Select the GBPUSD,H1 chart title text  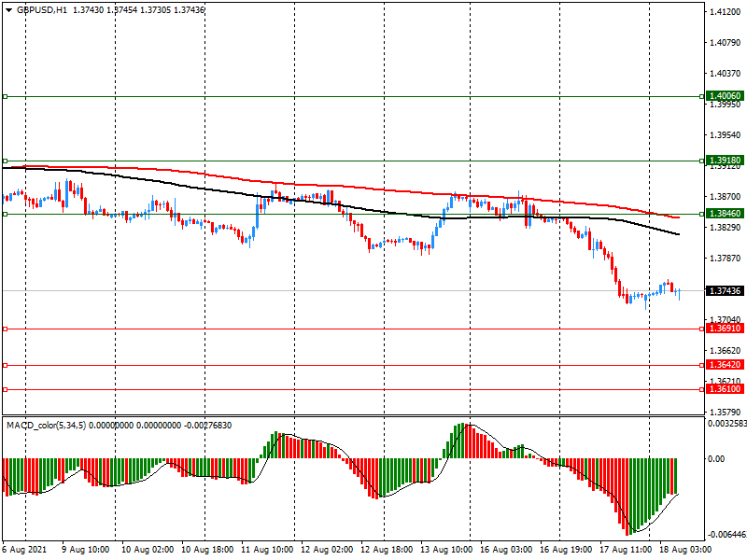(42, 10)
